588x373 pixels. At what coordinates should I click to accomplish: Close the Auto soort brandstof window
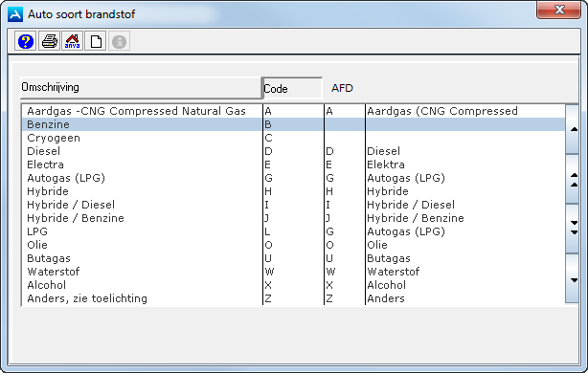click(558, 10)
